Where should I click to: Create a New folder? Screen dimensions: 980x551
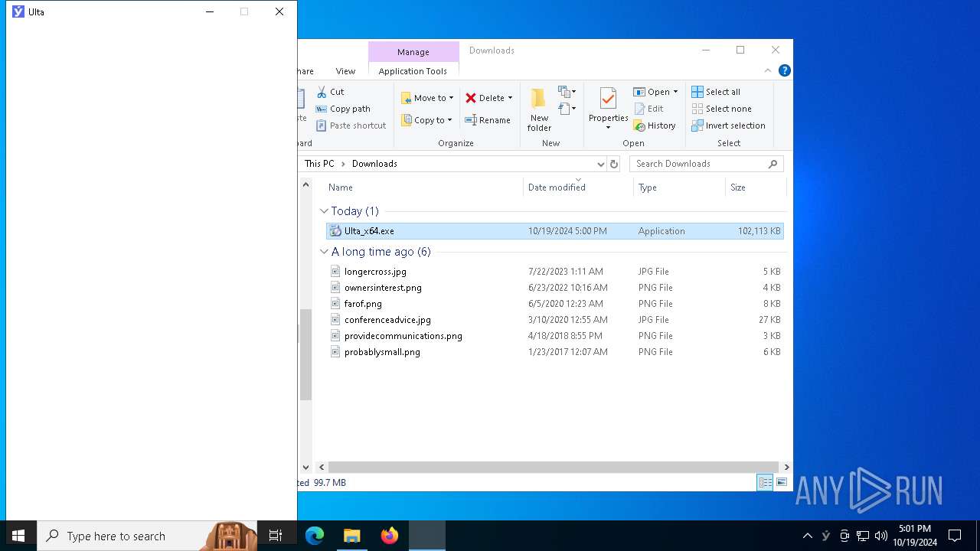[539, 109]
